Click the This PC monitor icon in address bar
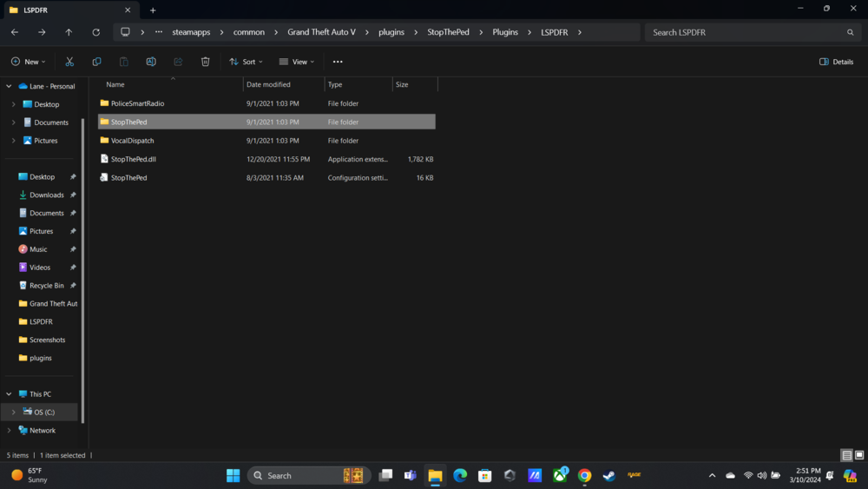 (x=125, y=32)
